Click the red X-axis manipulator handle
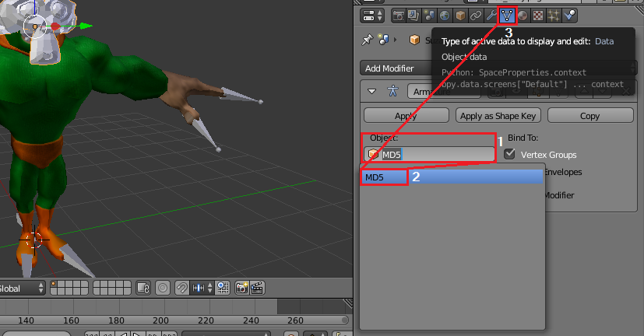 point(55,26)
